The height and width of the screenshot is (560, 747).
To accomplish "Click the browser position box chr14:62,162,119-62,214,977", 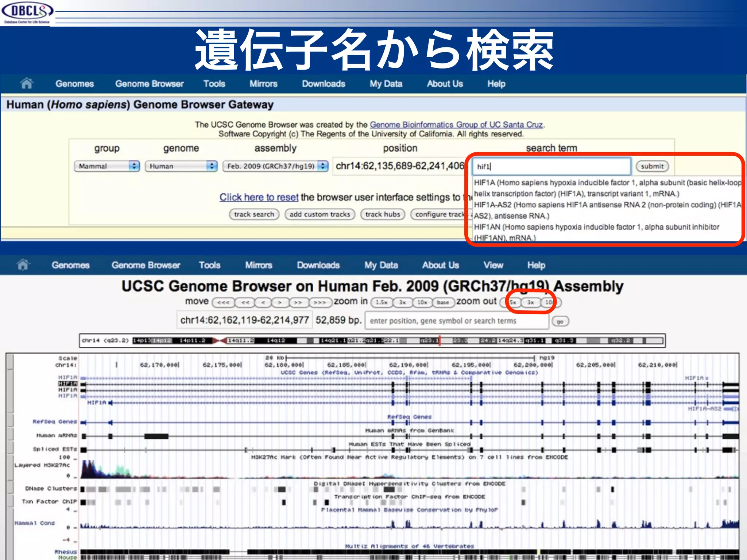I will pos(244,320).
